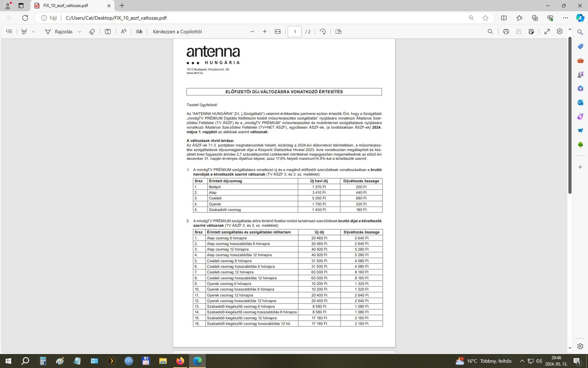This screenshot has width=588, height=368.
Task: Open split screen view
Action: [504, 18]
